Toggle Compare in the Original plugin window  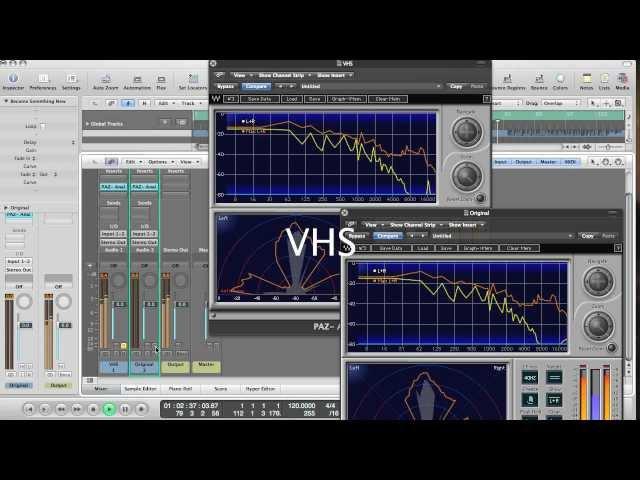[388, 236]
